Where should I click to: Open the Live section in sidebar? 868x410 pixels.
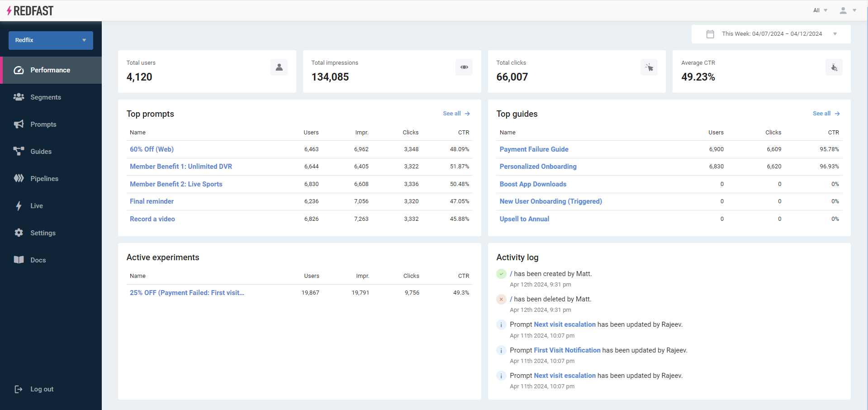[x=36, y=206]
